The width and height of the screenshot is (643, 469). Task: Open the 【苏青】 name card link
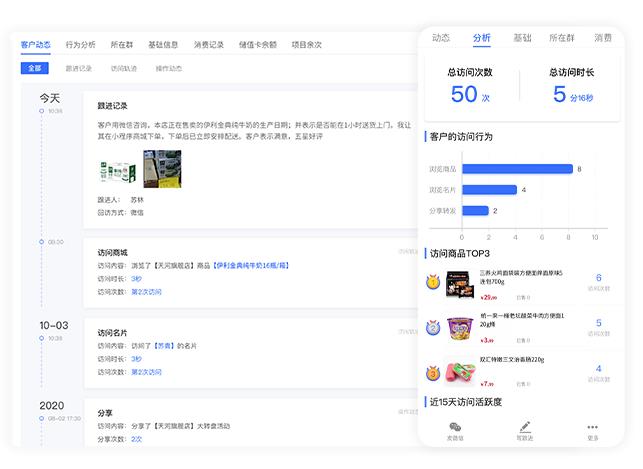(164, 346)
